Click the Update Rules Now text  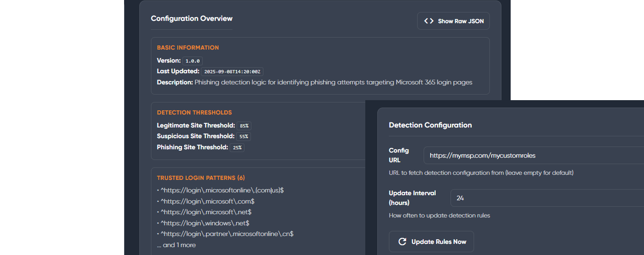439,242
